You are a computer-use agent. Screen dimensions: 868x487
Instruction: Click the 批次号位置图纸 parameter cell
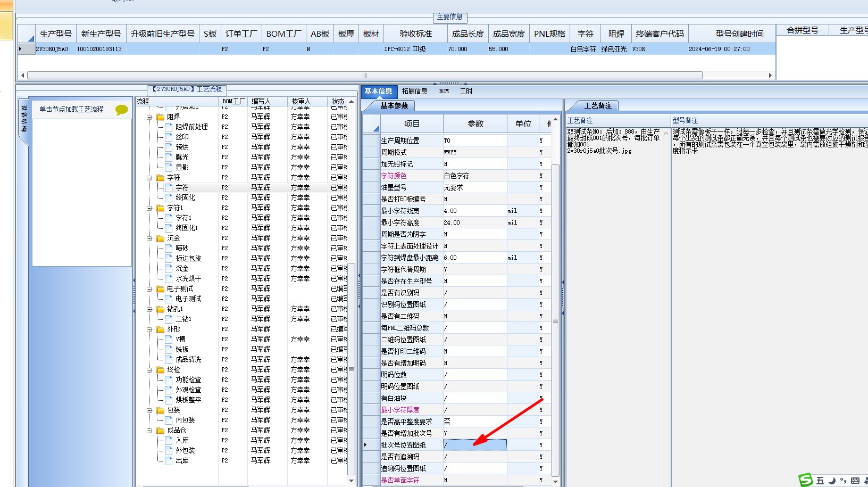coord(475,445)
